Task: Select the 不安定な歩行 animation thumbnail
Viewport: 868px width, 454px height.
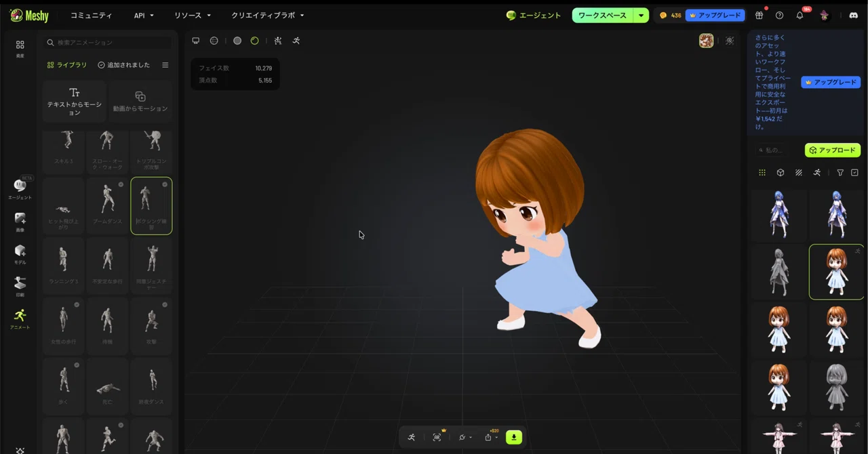Action: coord(107,266)
